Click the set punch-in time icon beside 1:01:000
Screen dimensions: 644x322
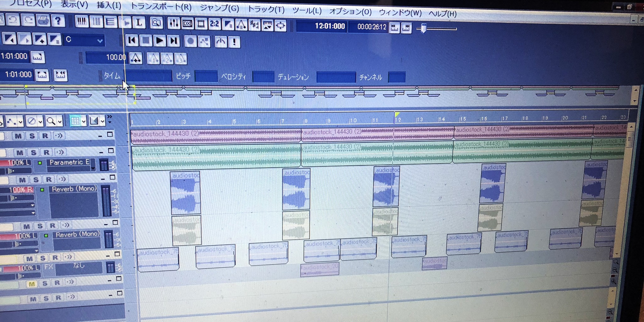(x=38, y=57)
